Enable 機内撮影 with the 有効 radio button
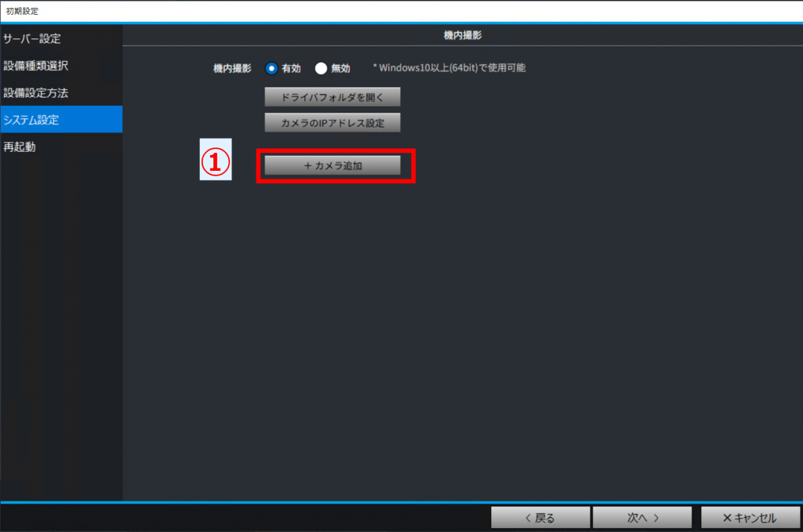The height and width of the screenshot is (532, 803). point(271,68)
